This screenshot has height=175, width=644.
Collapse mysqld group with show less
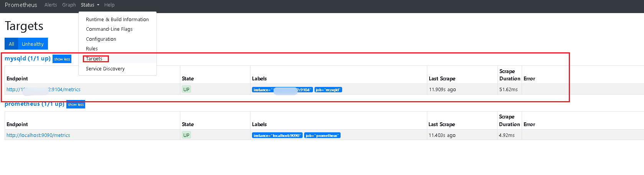(x=62, y=59)
